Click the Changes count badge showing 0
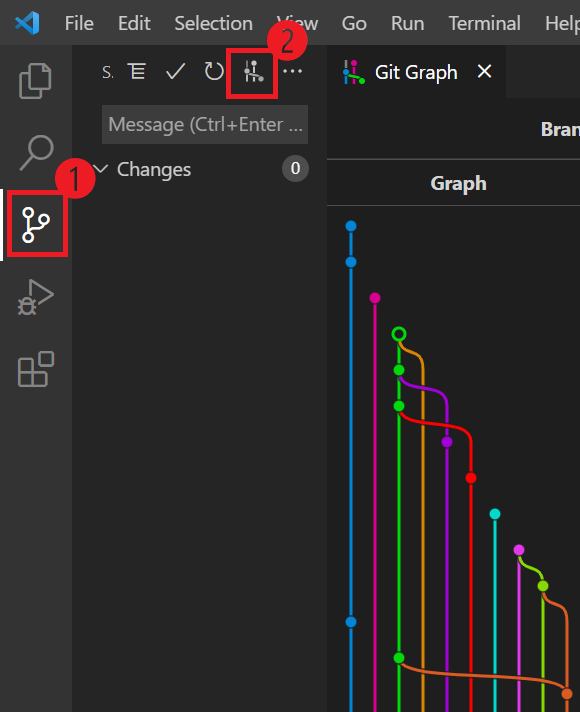Screen dimensions: 580x712 [295, 168]
